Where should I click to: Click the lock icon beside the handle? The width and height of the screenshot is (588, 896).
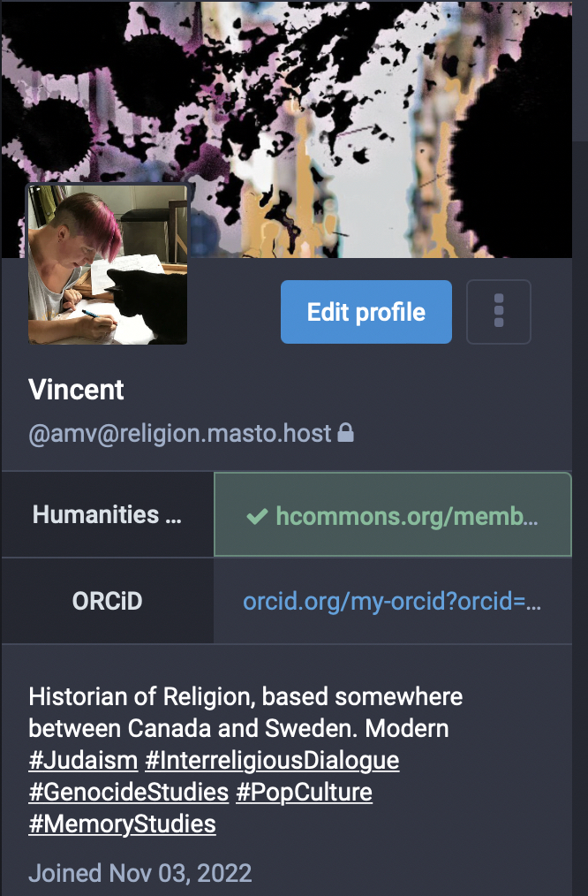pyautogui.click(x=347, y=433)
